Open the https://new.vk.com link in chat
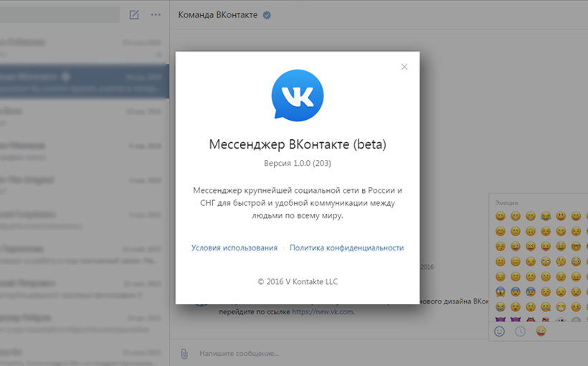Screen dimensions: 588x366 coord(323,311)
